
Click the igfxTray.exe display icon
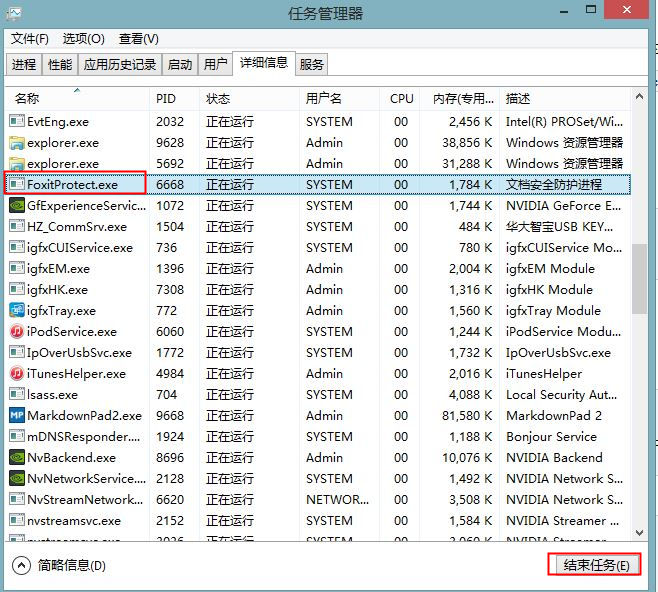(17, 310)
